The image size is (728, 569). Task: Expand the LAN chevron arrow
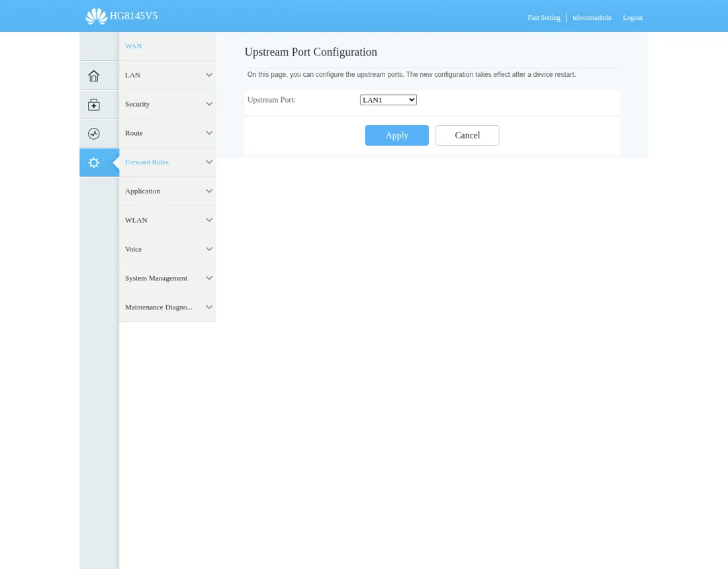209,75
